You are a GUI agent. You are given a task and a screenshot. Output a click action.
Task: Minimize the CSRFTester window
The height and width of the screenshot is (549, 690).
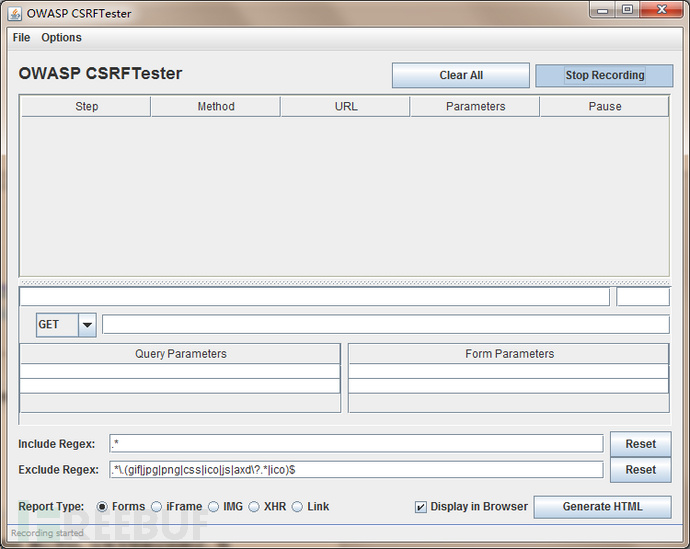(603, 10)
